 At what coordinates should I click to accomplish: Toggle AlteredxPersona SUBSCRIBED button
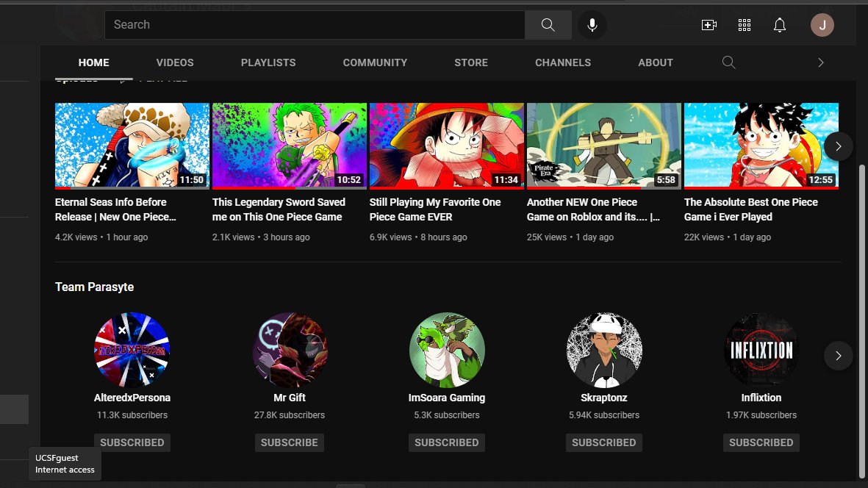point(132,442)
